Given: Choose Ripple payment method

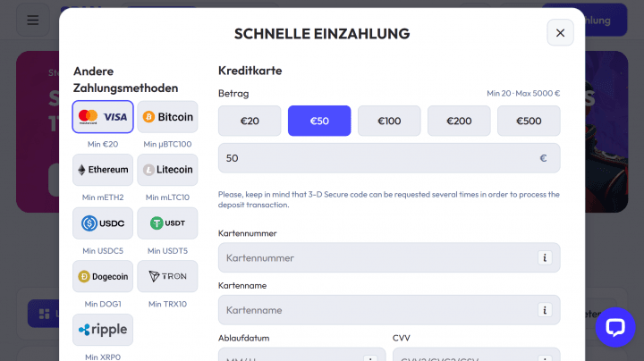Looking at the screenshot, I should [103, 330].
